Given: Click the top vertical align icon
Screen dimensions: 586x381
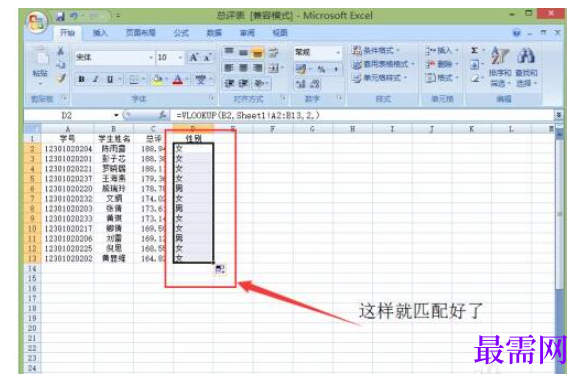Looking at the screenshot, I should tap(229, 52).
